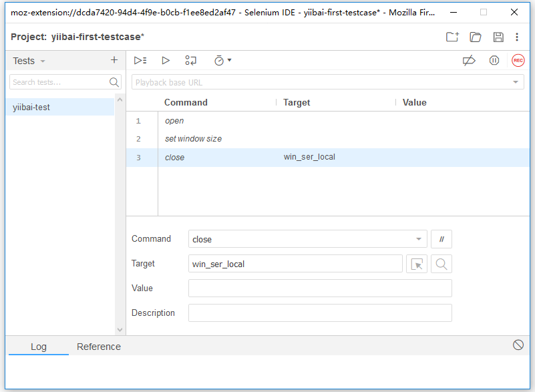
Task: Open the Playback base URL dropdown
Action: click(x=516, y=82)
